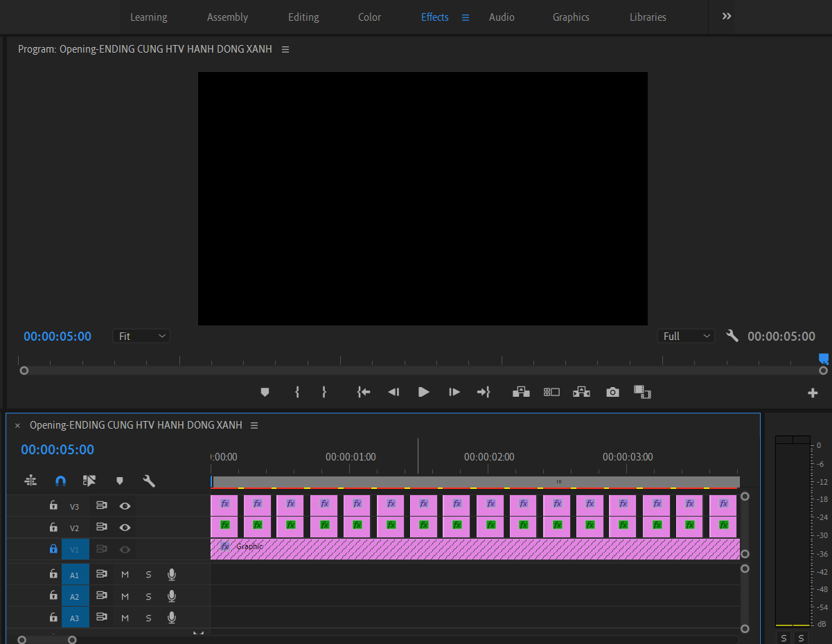832x644 pixels.
Task: Toggle Linked Selection in timeline
Action: coord(89,480)
